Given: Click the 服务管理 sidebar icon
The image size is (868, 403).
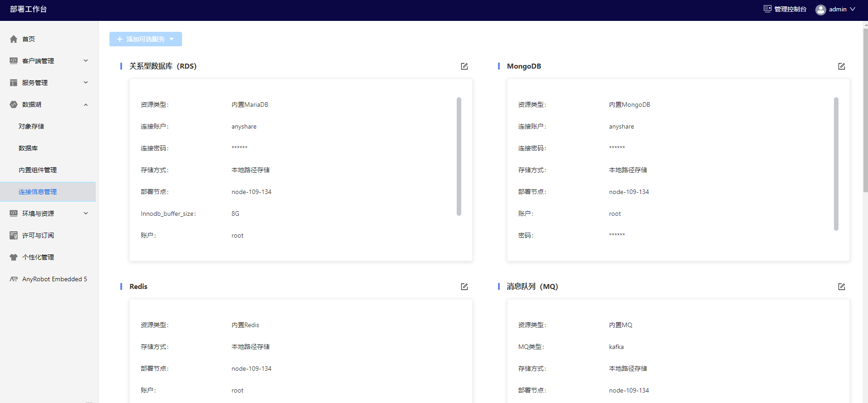Looking at the screenshot, I should point(14,83).
